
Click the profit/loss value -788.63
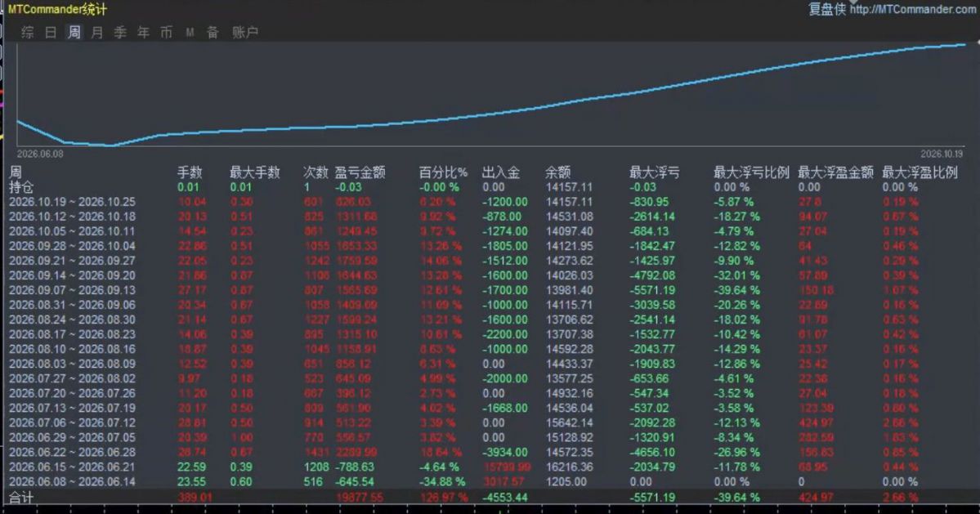(355, 467)
